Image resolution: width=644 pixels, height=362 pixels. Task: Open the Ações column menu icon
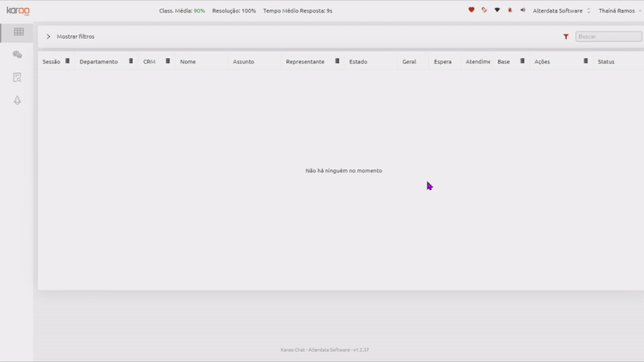pyautogui.click(x=586, y=61)
